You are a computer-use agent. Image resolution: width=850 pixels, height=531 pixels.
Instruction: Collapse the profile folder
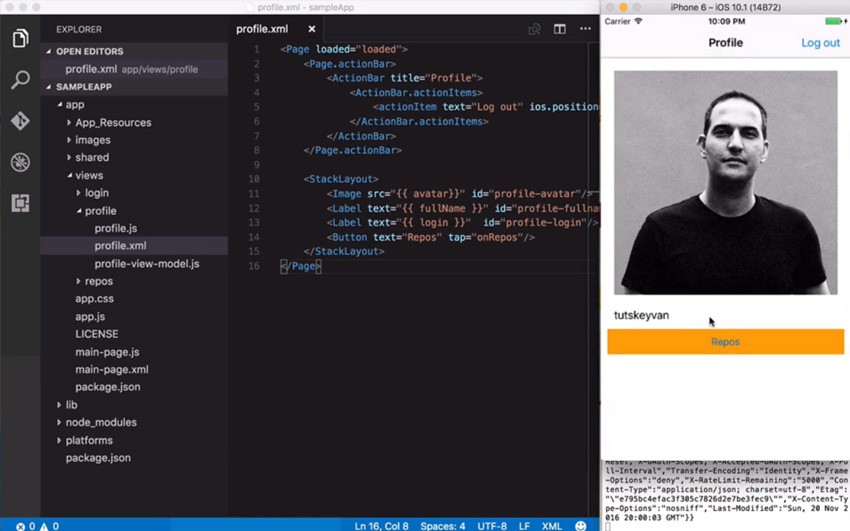click(79, 211)
